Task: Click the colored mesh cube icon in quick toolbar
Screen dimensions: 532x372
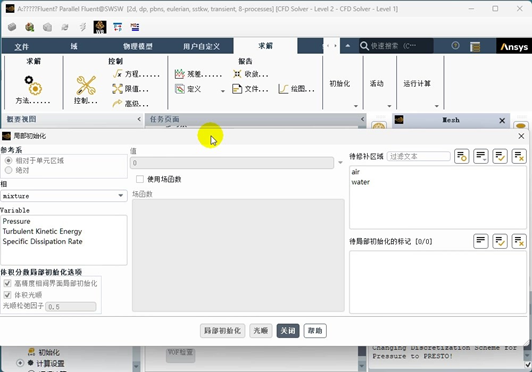Action: (30, 27)
